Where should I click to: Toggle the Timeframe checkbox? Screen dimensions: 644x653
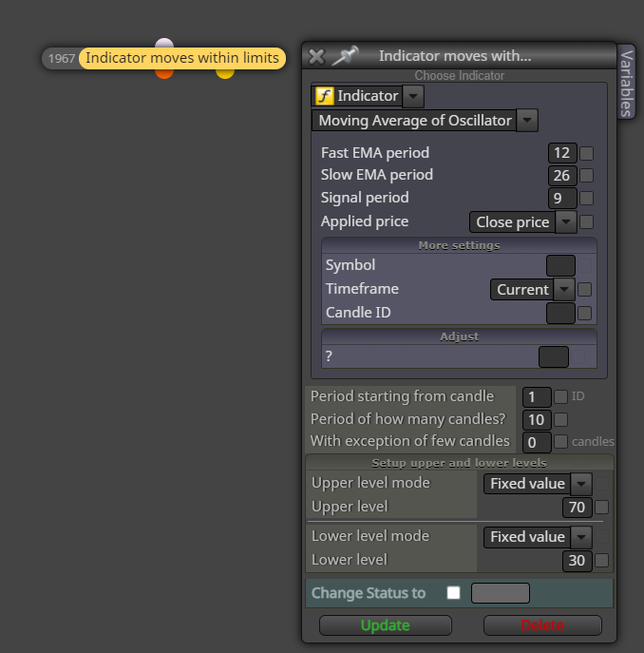pyautogui.click(x=585, y=290)
